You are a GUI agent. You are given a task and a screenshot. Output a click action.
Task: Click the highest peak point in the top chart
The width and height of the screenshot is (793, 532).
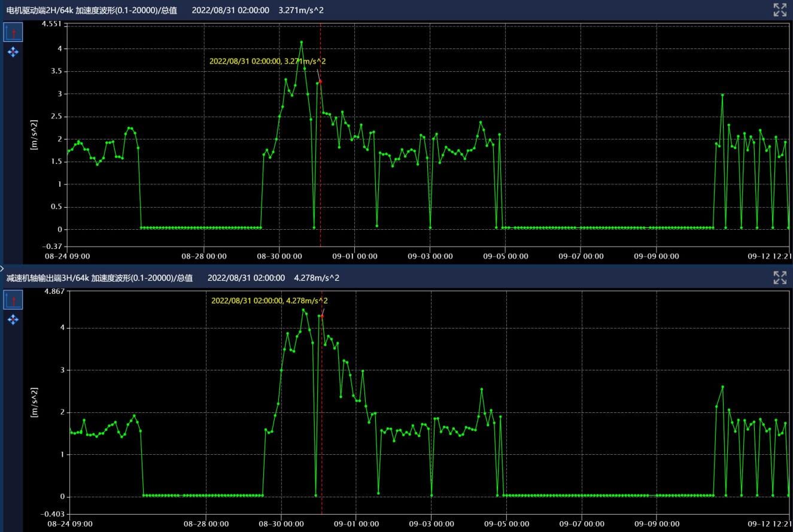pyautogui.click(x=301, y=42)
